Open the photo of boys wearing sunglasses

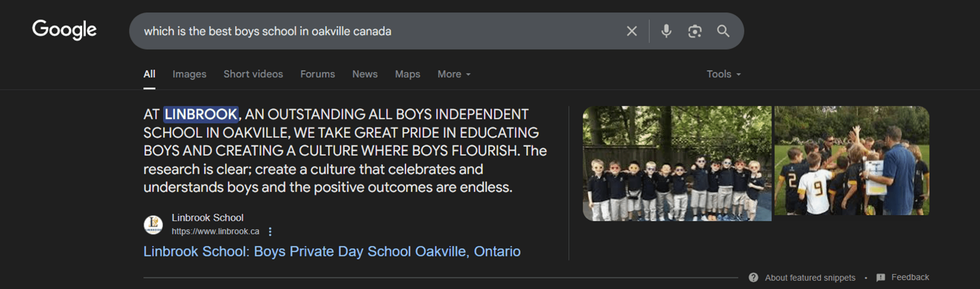click(x=677, y=163)
